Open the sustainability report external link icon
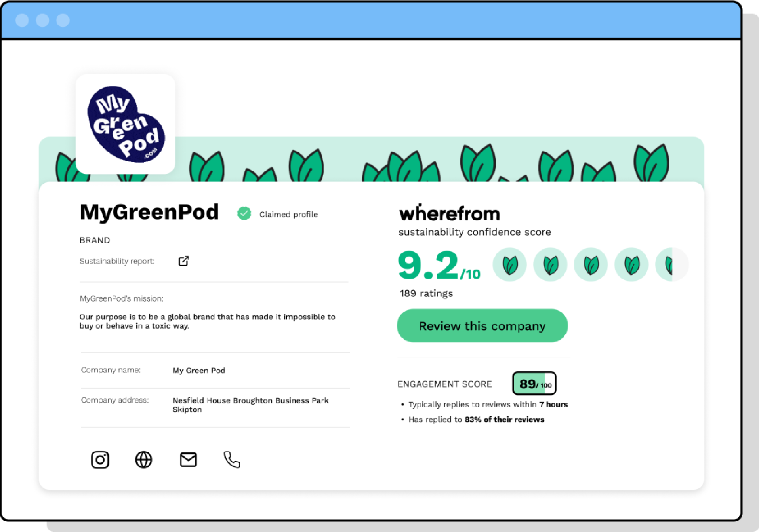The image size is (759, 532). (x=183, y=261)
